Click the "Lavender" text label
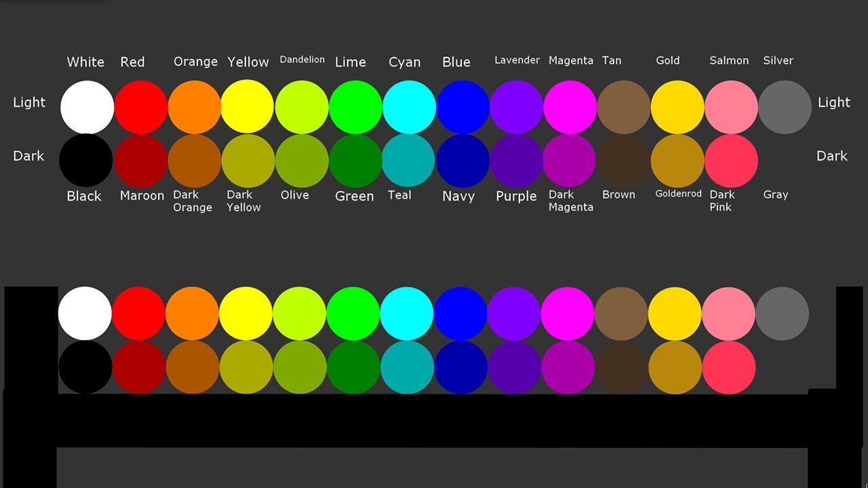Viewport: 868px width, 488px height. point(517,60)
